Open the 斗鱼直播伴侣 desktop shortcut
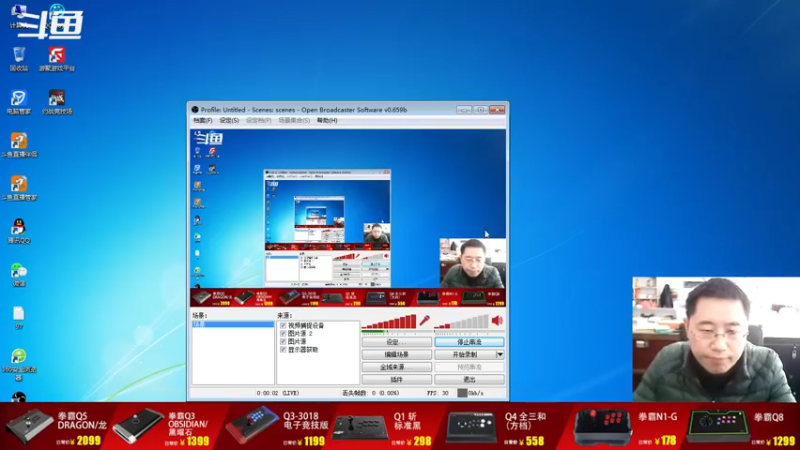 tap(19, 145)
